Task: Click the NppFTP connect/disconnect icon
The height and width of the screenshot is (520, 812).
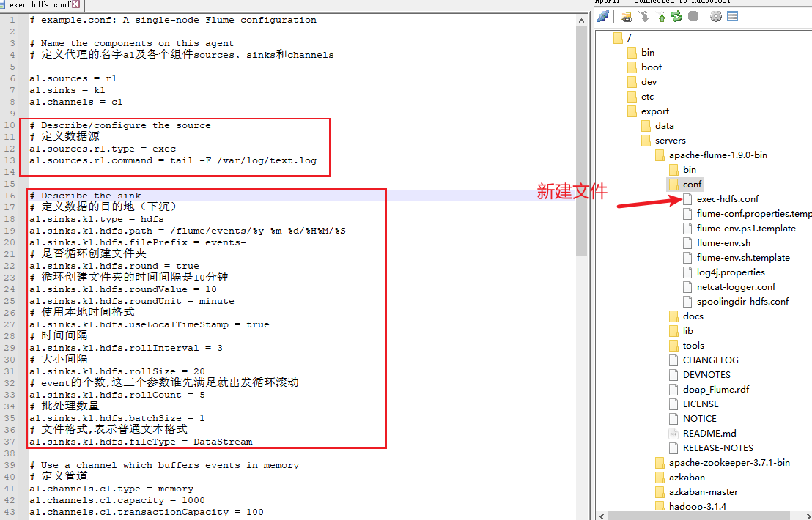Action: click(603, 17)
